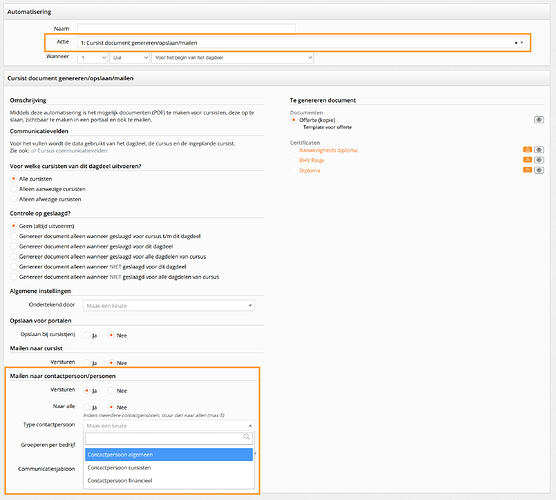Open the Actie dropdown
Screen dimensions: 556x500
coord(302,43)
